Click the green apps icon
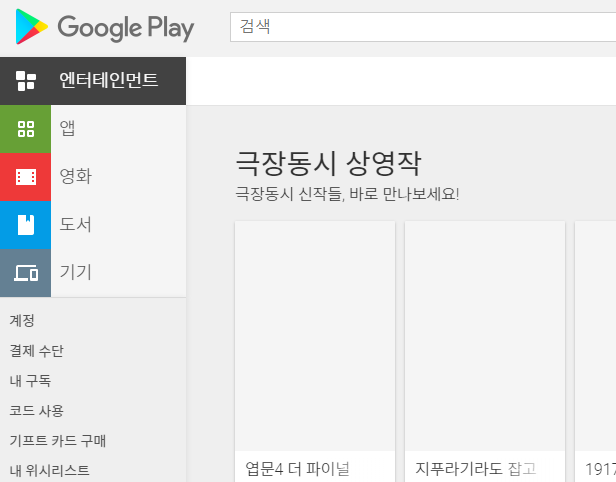The width and height of the screenshot is (616, 482). click(26, 129)
